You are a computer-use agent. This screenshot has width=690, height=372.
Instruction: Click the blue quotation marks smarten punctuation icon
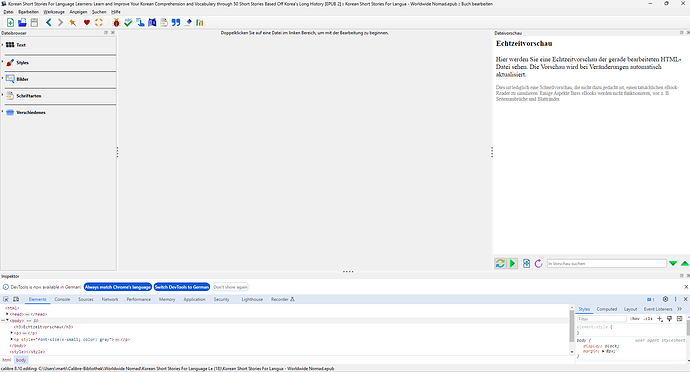click(176, 22)
